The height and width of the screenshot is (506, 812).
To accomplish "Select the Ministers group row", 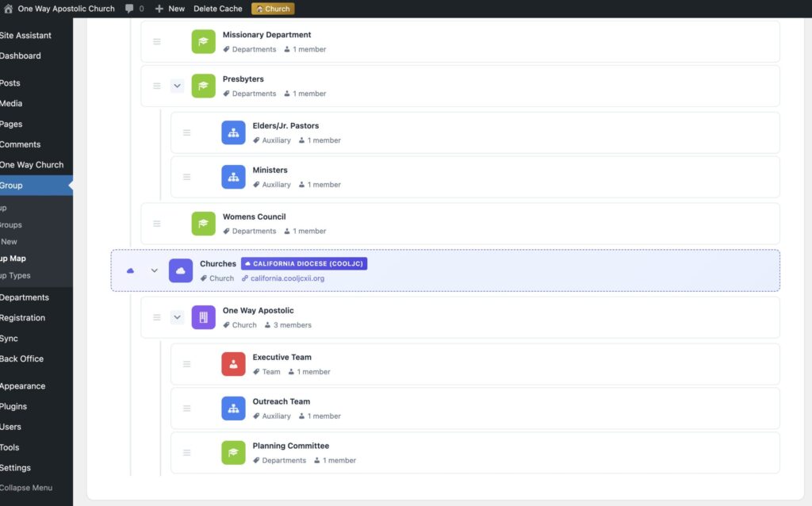I will [x=475, y=177].
